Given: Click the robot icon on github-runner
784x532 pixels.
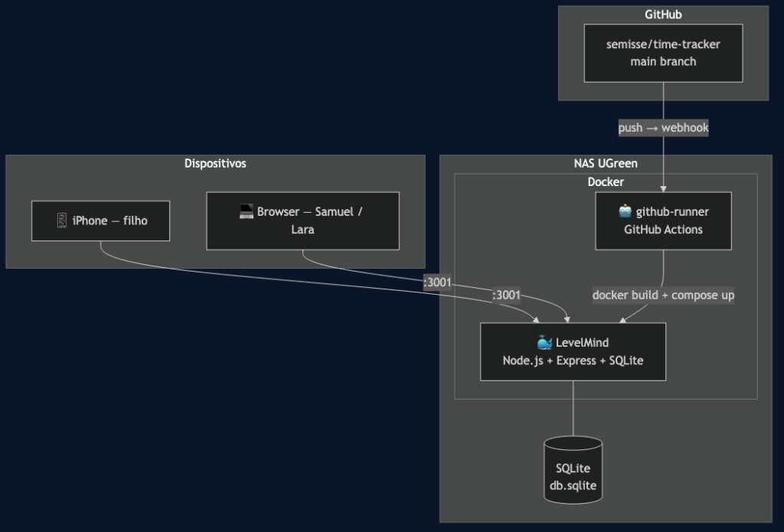Looking at the screenshot, I should [x=625, y=212].
